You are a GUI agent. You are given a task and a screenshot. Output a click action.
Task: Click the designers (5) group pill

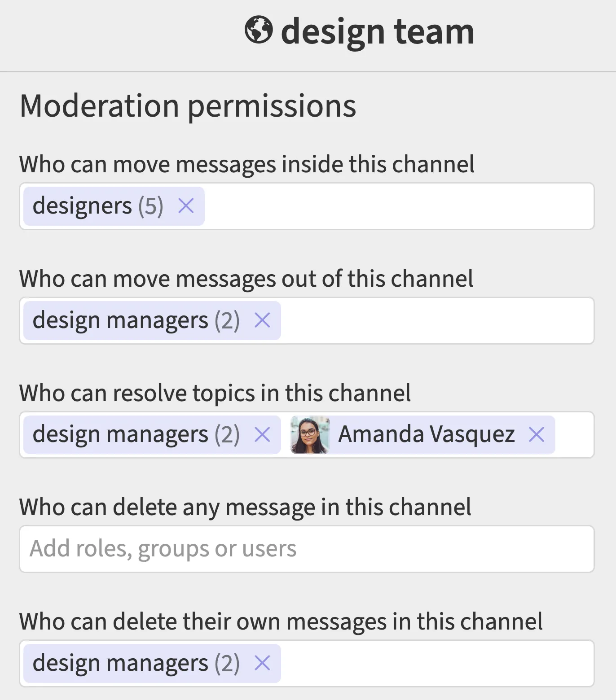pyautogui.click(x=98, y=206)
